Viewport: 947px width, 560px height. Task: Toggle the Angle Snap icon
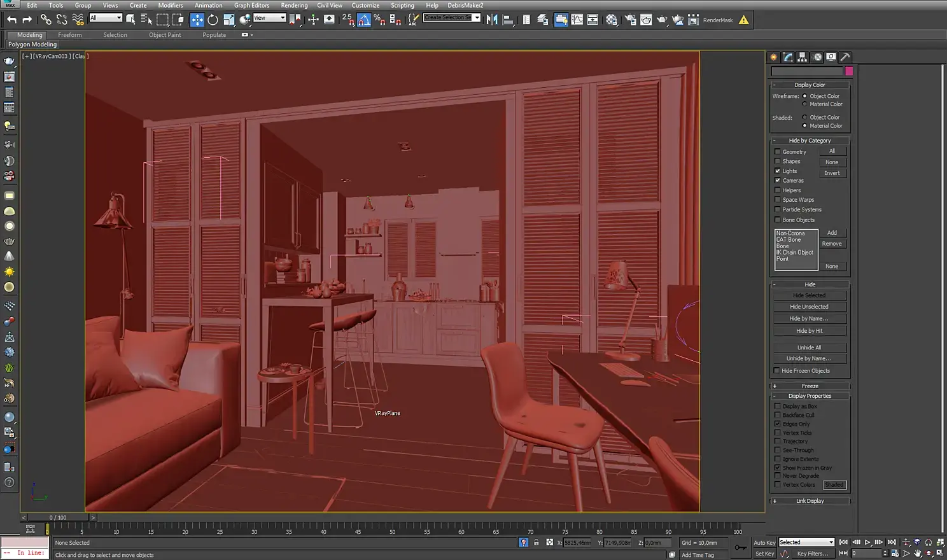click(364, 20)
